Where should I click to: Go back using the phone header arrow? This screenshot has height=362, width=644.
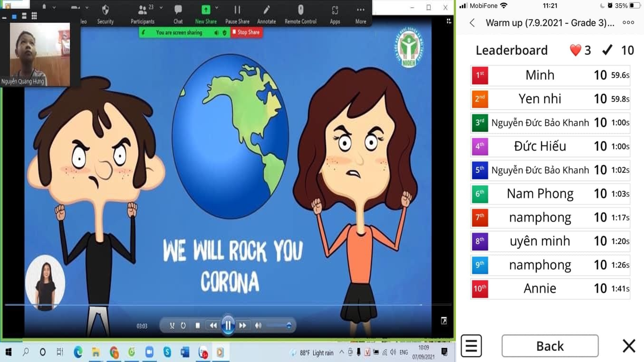pos(472,23)
